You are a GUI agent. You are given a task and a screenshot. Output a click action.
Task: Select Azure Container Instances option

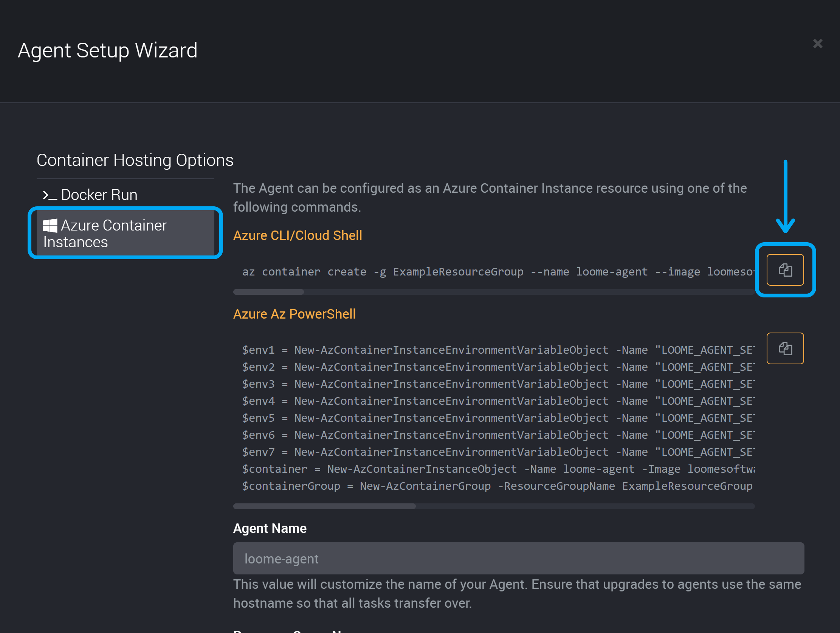(x=125, y=233)
